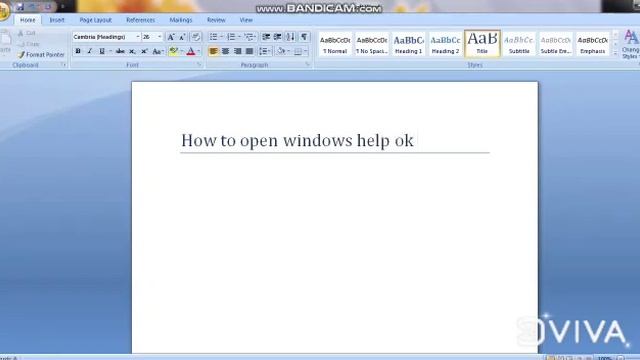
Task: Click the Paste icon
Action: click(5, 39)
